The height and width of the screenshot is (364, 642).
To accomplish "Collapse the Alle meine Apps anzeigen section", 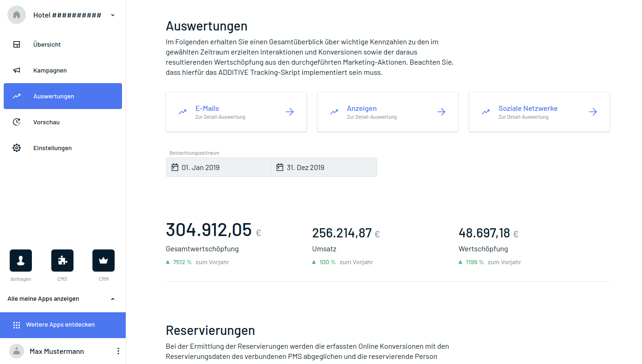I will tap(113, 299).
